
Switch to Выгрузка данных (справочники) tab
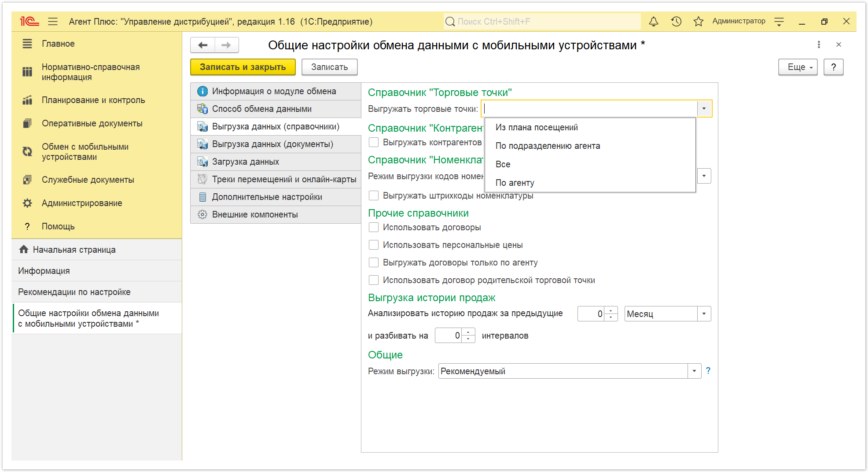tap(276, 126)
